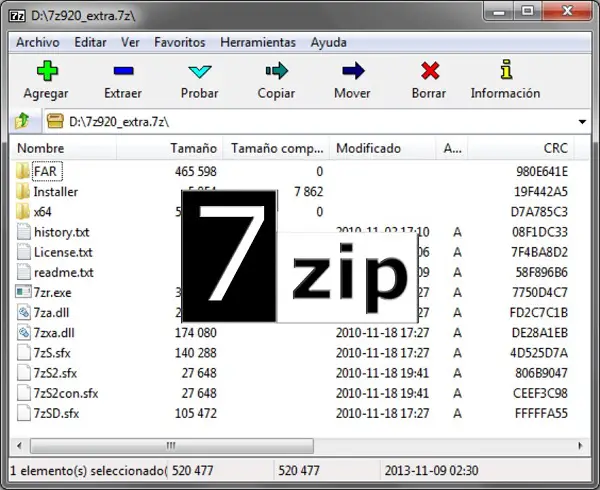Select the Installer folder icon
The height and width of the screenshot is (490, 600).
click(23, 191)
